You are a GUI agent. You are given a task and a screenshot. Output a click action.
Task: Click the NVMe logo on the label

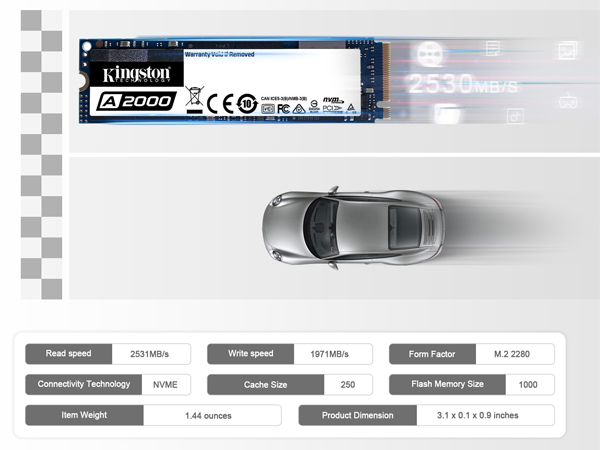pos(333,100)
